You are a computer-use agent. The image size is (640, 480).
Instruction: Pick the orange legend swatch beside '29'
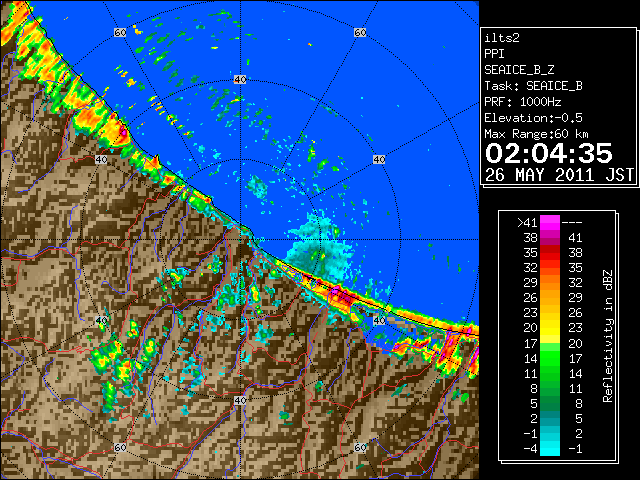pos(550,283)
